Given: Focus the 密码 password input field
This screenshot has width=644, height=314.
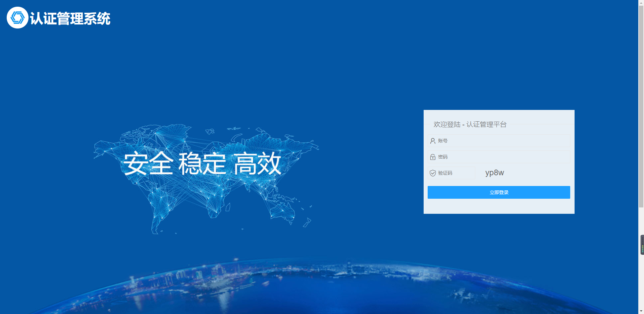Looking at the screenshot, I should [486, 156].
